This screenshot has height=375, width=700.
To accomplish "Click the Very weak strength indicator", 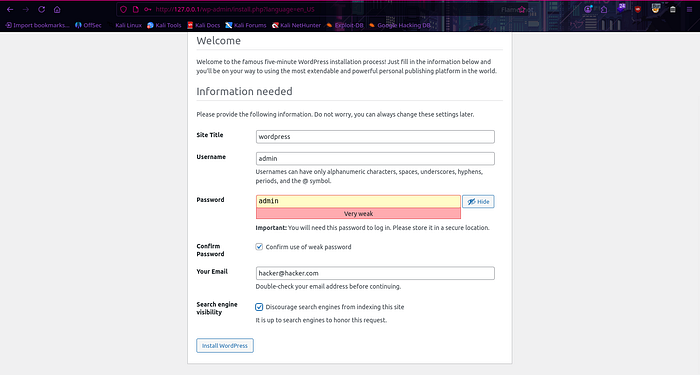I will (358, 213).
